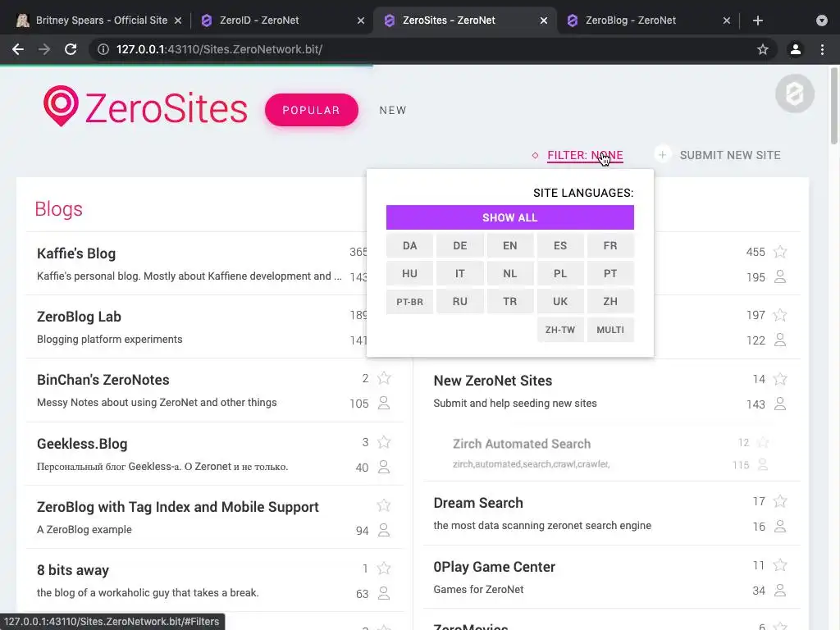840x630 pixels.
Task: Toggle the ZH-TW language filter
Action: [559, 330]
